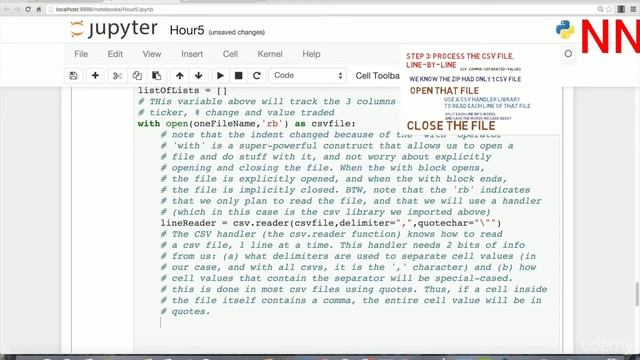
Task: Click the 'with open(oneFileName,'rb')' line
Action: (247, 124)
